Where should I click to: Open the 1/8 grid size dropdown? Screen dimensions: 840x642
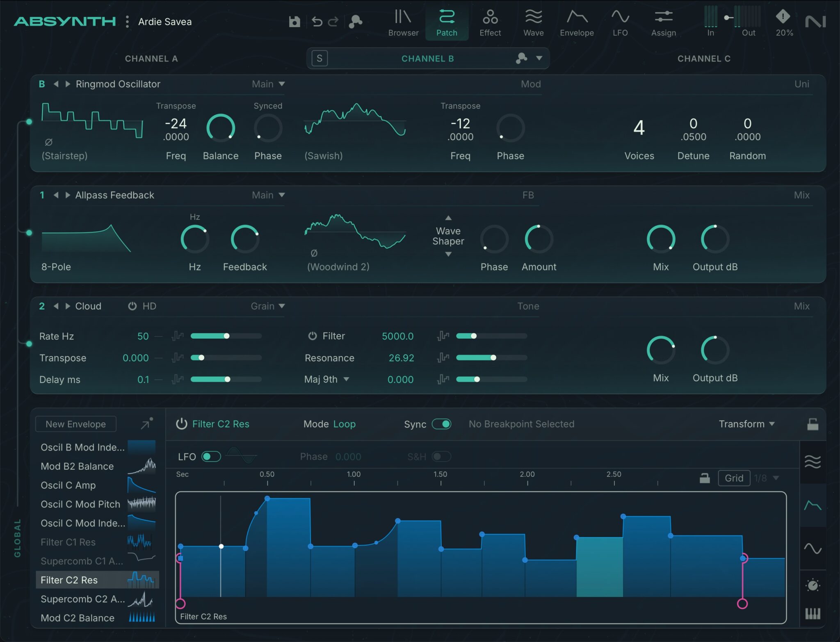767,478
